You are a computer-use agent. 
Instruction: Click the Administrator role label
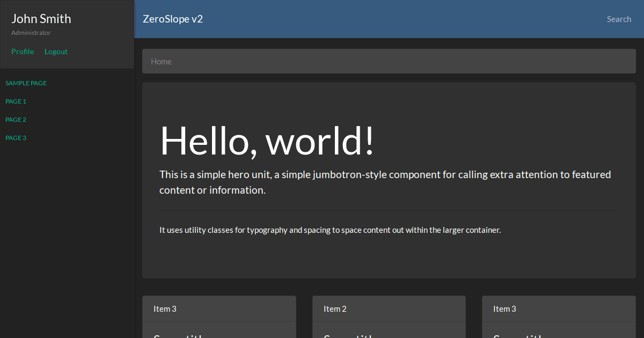point(31,32)
